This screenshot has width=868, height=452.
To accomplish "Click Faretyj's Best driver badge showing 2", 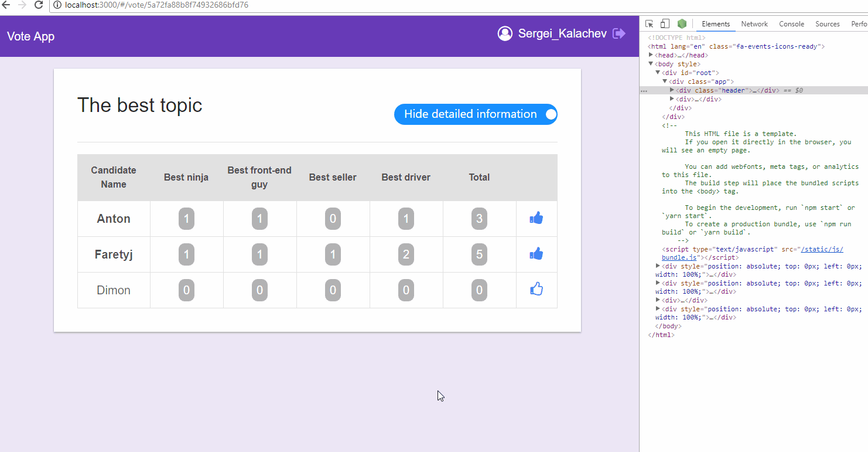I will [x=406, y=254].
